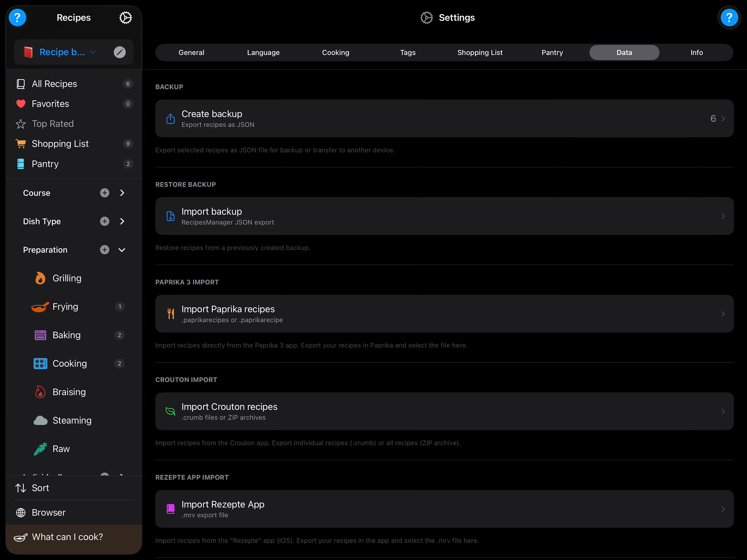Image resolution: width=747 pixels, height=560 pixels.
Task: Click the Rezepte App book icon
Action: [x=170, y=509]
